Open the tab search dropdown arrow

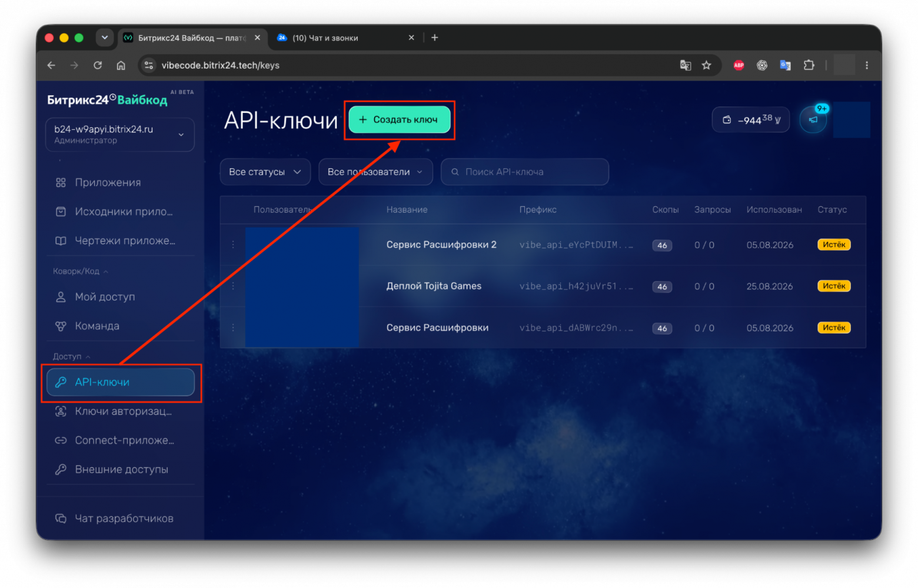coord(105,38)
